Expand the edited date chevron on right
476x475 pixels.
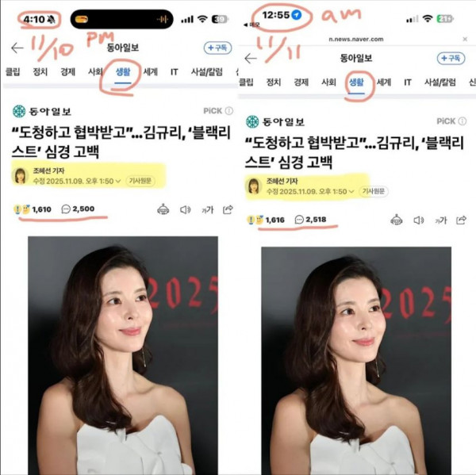coord(351,192)
